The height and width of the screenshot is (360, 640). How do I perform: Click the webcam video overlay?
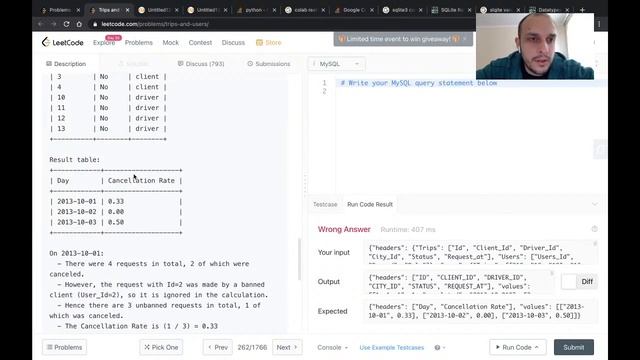pos(535,46)
